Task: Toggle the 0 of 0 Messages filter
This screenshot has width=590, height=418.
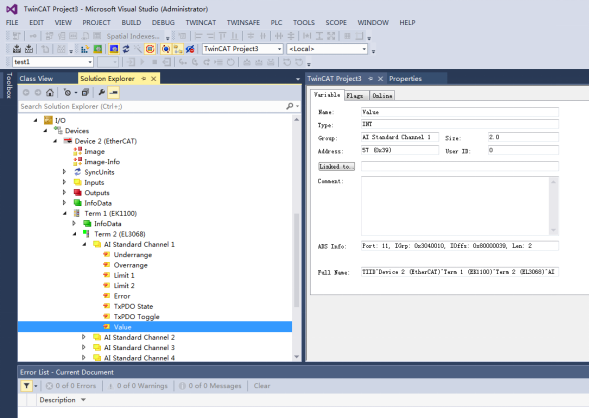Action: 210,386
